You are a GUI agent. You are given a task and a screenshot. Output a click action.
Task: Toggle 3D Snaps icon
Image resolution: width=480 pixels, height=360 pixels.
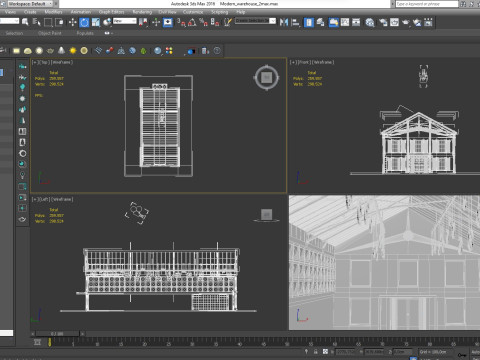pos(181,22)
